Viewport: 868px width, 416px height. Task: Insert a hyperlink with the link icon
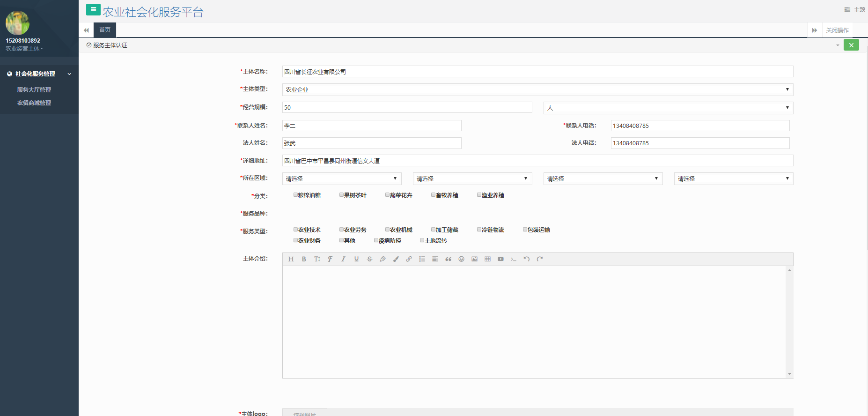[409, 259]
